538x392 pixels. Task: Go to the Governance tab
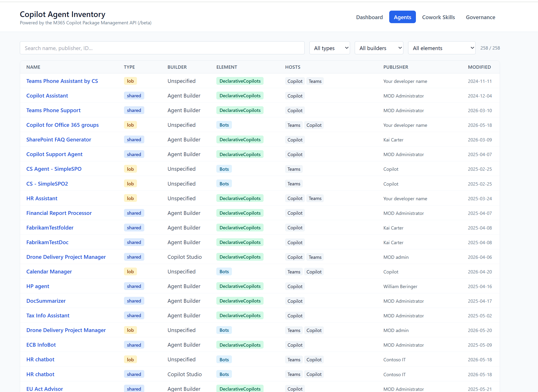coord(480,17)
